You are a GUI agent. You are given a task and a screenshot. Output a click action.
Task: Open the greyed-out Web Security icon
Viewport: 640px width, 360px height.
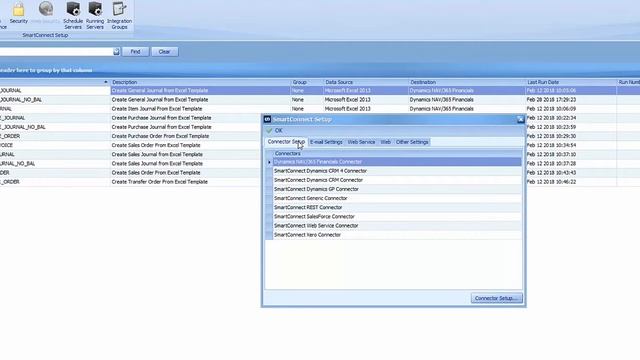coord(45,13)
